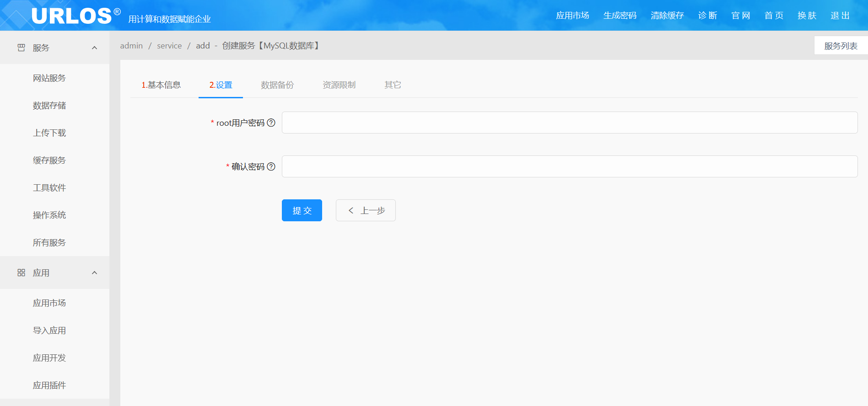Click the 应用 sidebar grid icon
The width and height of the screenshot is (868, 406).
pos(21,272)
